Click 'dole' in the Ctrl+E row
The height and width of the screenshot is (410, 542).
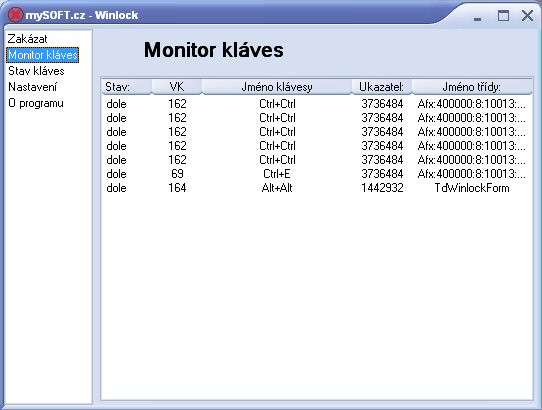pyautogui.click(x=116, y=174)
